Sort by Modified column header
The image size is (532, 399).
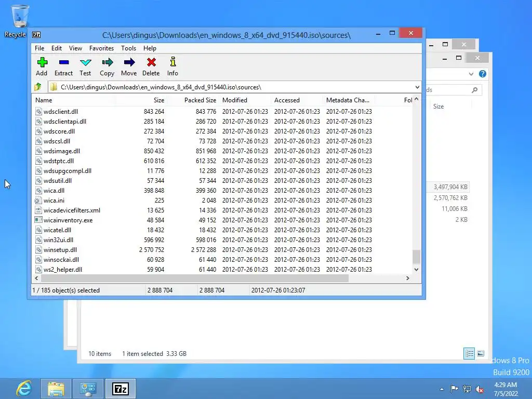[x=245, y=100]
